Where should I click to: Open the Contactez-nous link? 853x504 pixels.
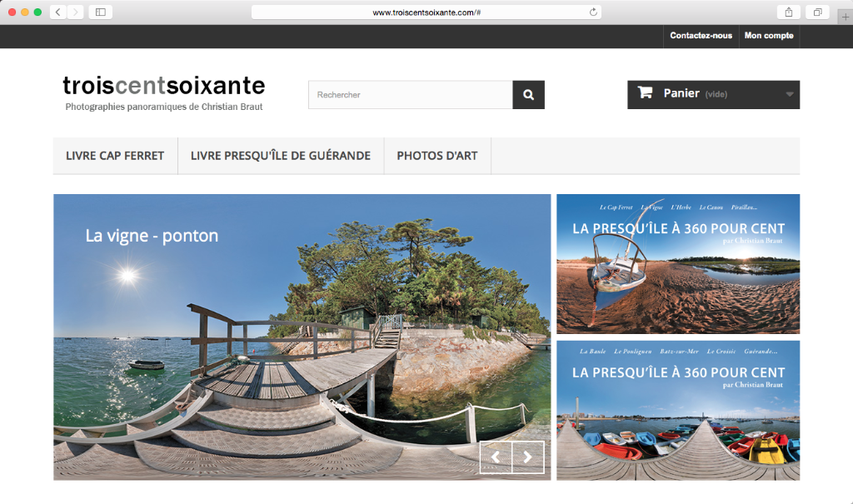[x=701, y=36]
